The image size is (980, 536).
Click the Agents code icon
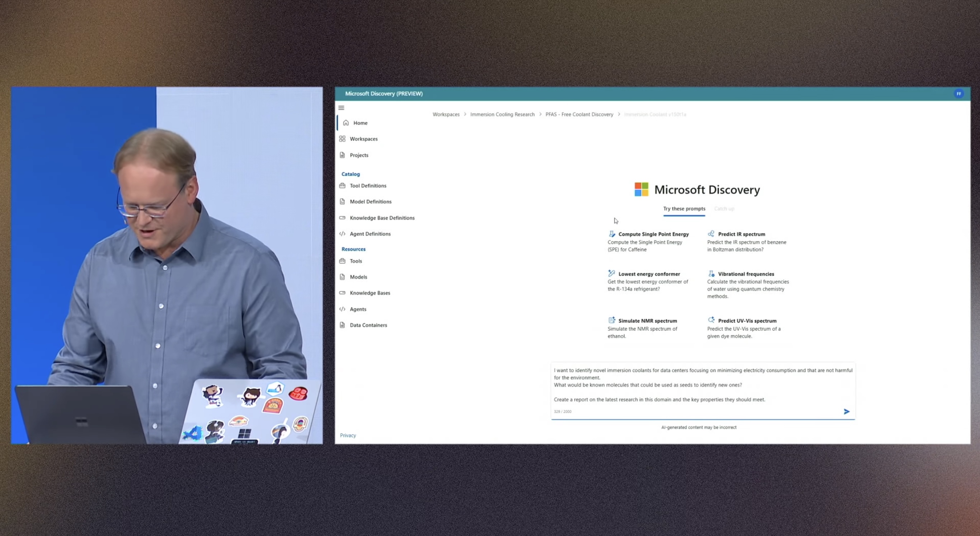[342, 309]
